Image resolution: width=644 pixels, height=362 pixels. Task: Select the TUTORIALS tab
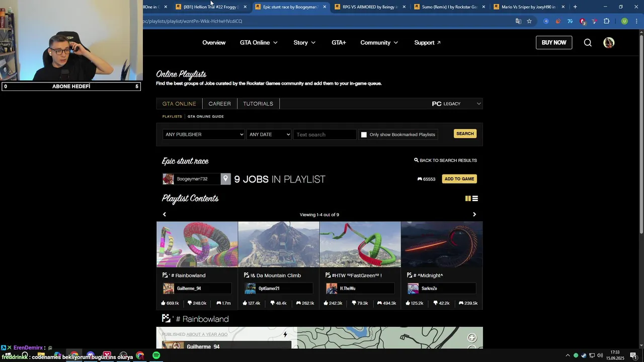point(258,104)
